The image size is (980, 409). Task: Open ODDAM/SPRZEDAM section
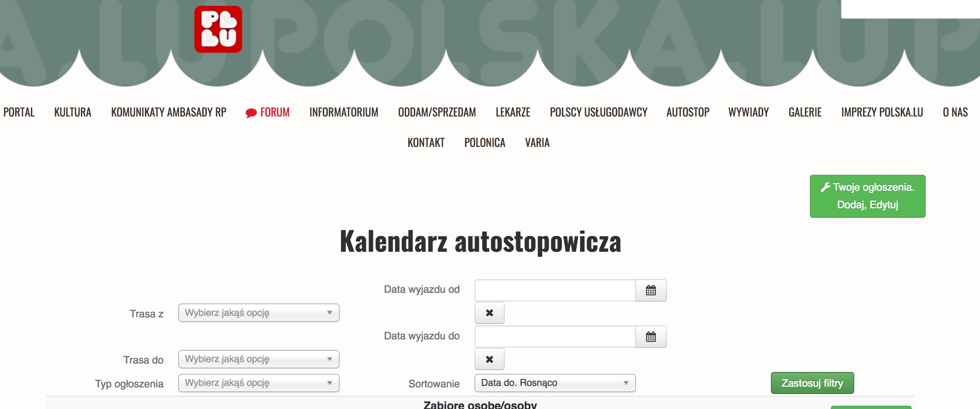point(437,112)
